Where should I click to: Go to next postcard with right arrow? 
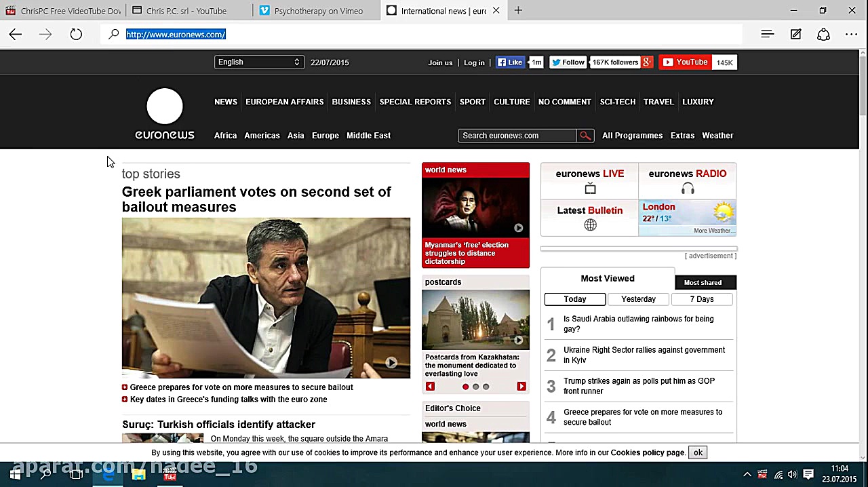521,387
